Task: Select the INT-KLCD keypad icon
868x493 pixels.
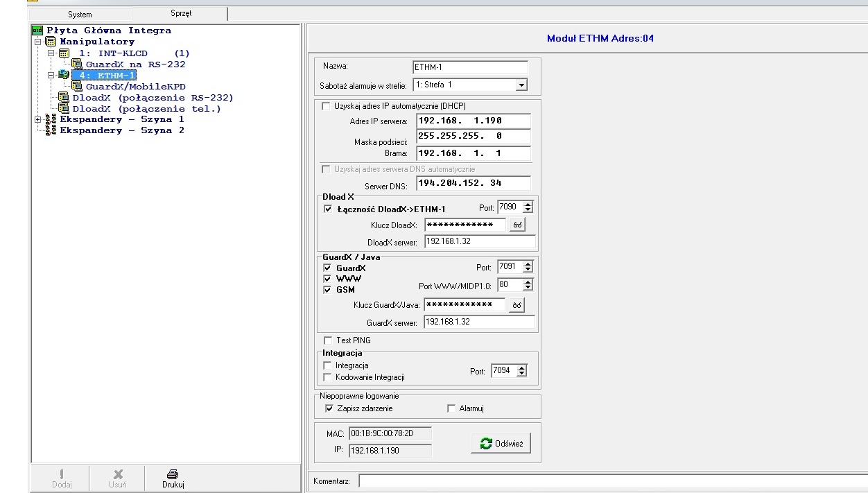Action: click(64, 53)
